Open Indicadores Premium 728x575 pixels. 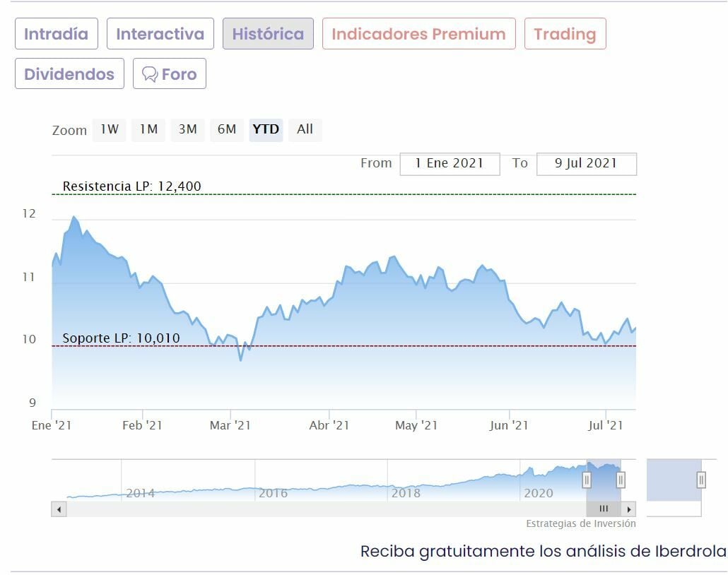418,34
